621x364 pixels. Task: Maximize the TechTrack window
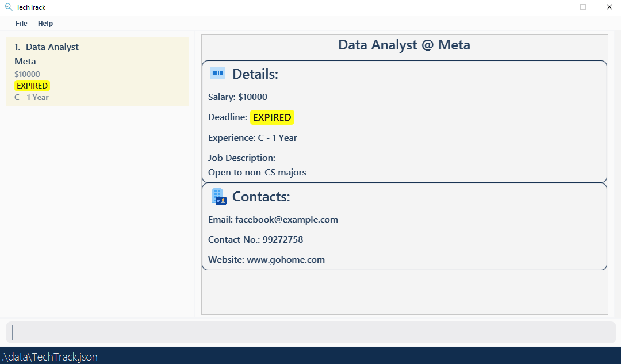coord(583,7)
